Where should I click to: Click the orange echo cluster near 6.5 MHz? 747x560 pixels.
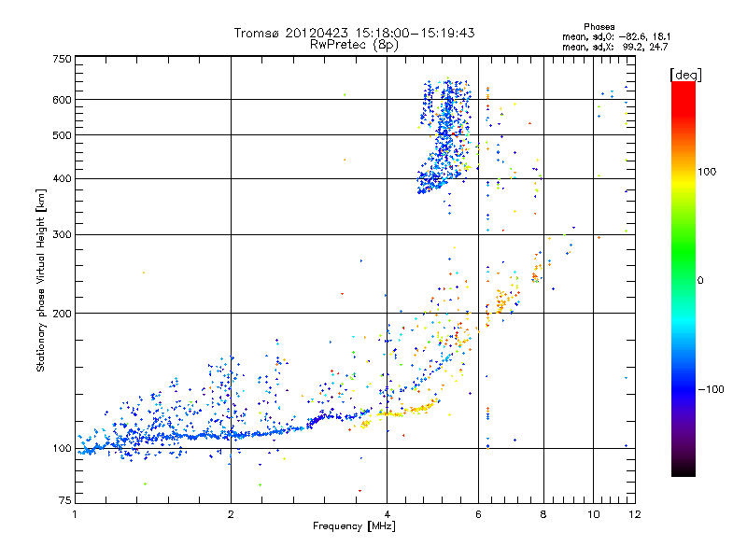(x=501, y=302)
